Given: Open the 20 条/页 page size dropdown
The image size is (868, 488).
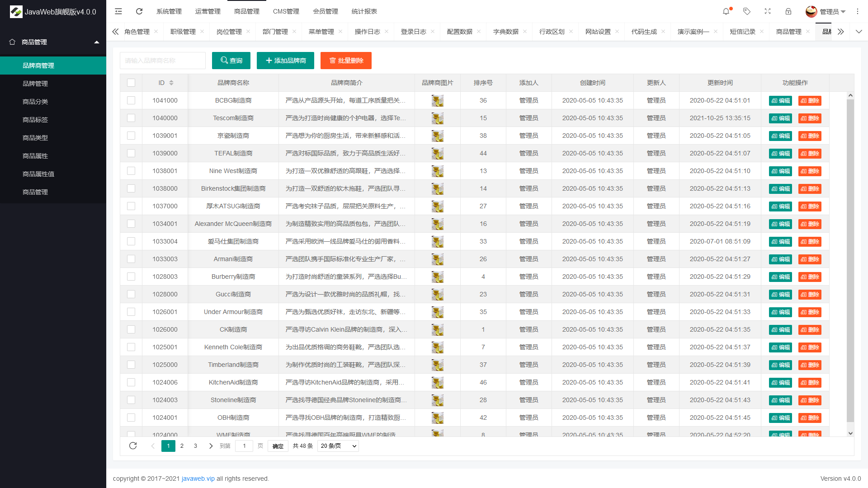Looking at the screenshot, I should (338, 446).
